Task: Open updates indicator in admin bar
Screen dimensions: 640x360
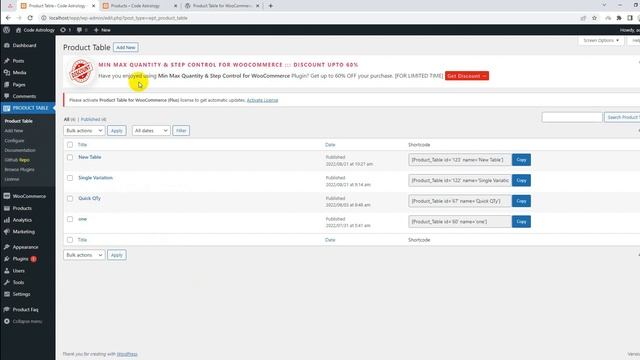Action: pyautogui.click(x=65, y=30)
